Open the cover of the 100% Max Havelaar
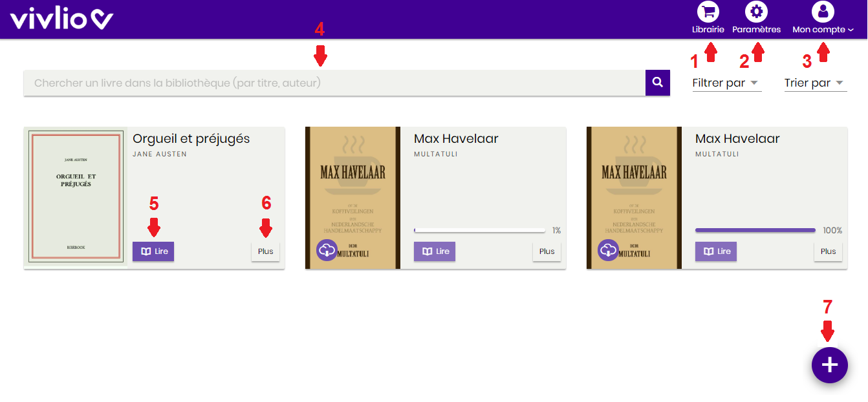Screen dimensions: 868x402 coord(635,198)
